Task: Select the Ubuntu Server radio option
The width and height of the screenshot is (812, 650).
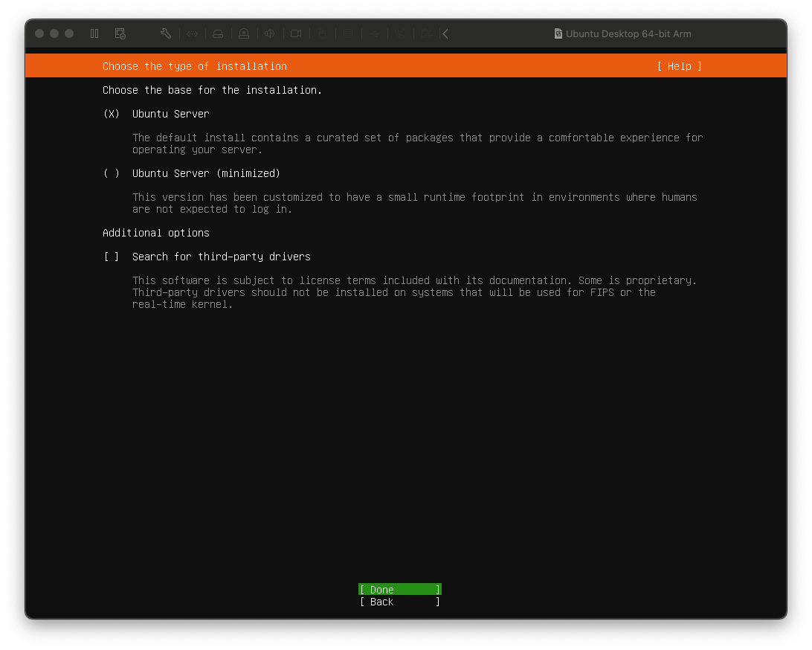Action: (x=112, y=114)
